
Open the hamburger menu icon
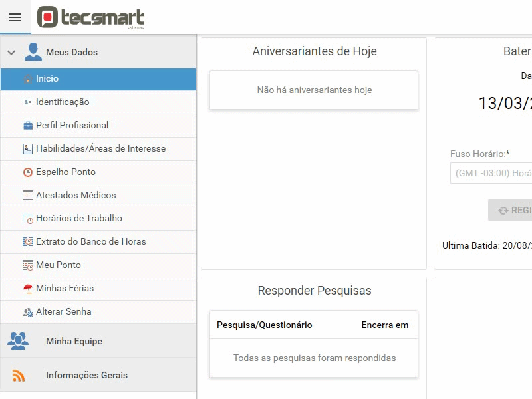tap(15, 17)
